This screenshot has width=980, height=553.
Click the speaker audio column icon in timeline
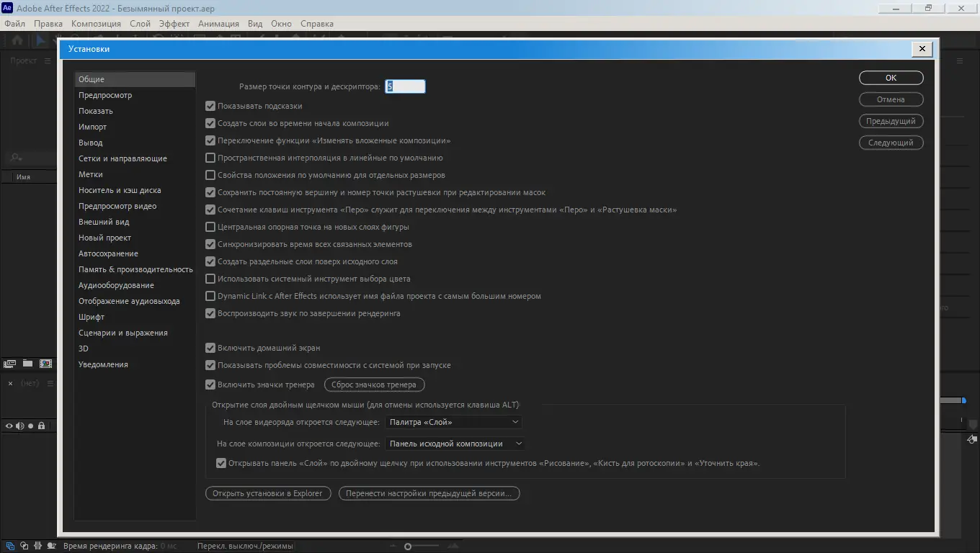[x=20, y=426]
